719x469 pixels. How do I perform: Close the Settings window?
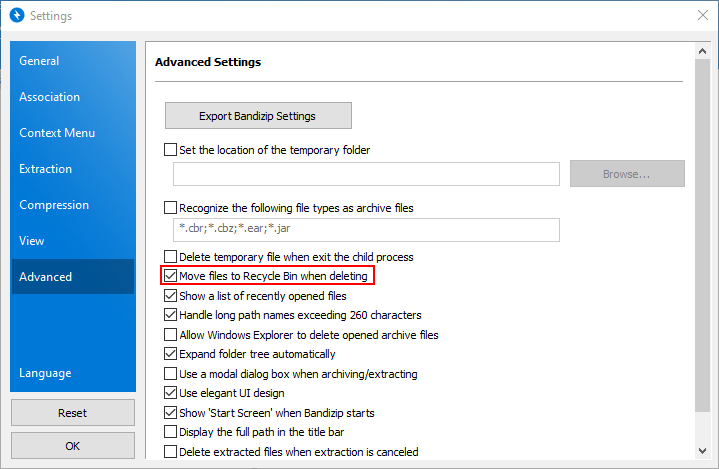(701, 16)
